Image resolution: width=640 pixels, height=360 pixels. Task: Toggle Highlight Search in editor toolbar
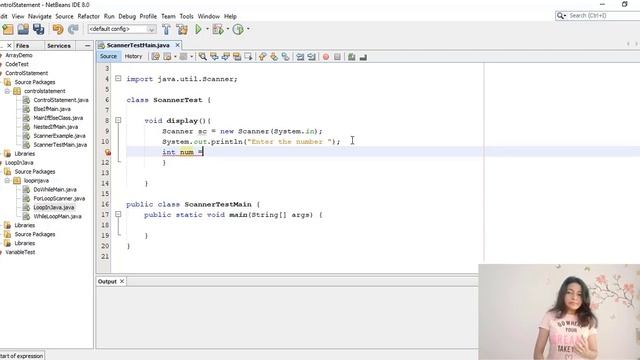pyautogui.click(x=237, y=57)
